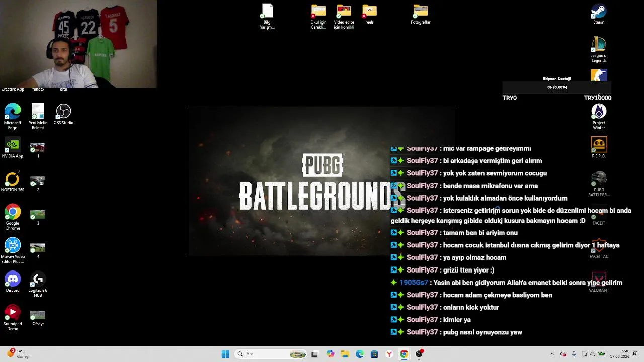Select image file named 1 on desktop
This screenshot has height=362, width=644.
[38, 150]
